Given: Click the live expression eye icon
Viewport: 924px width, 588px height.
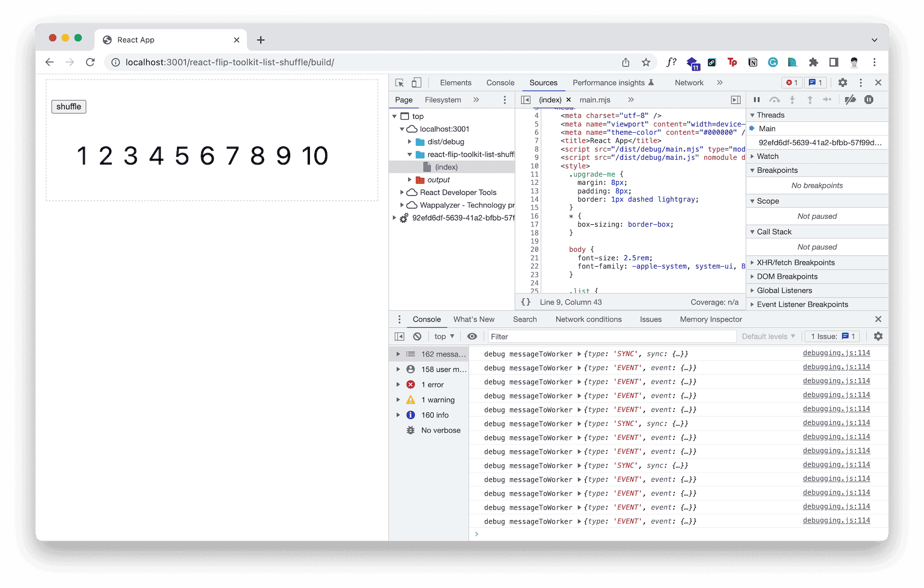Looking at the screenshot, I should click(472, 336).
